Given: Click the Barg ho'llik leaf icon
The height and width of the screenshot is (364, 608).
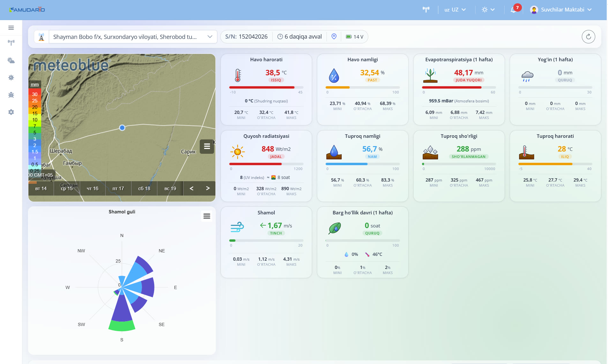Looking at the screenshot, I should pyautogui.click(x=334, y=228).
